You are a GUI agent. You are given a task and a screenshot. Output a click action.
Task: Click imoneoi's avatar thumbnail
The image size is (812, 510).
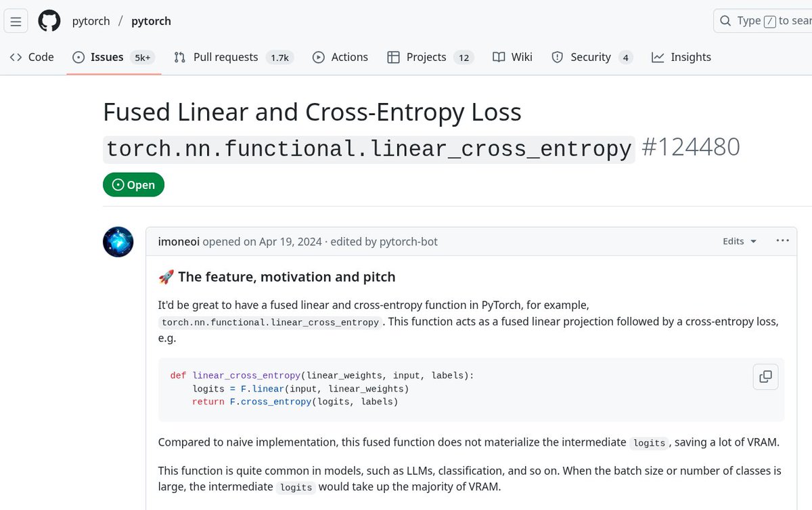[x=118, y=242]
